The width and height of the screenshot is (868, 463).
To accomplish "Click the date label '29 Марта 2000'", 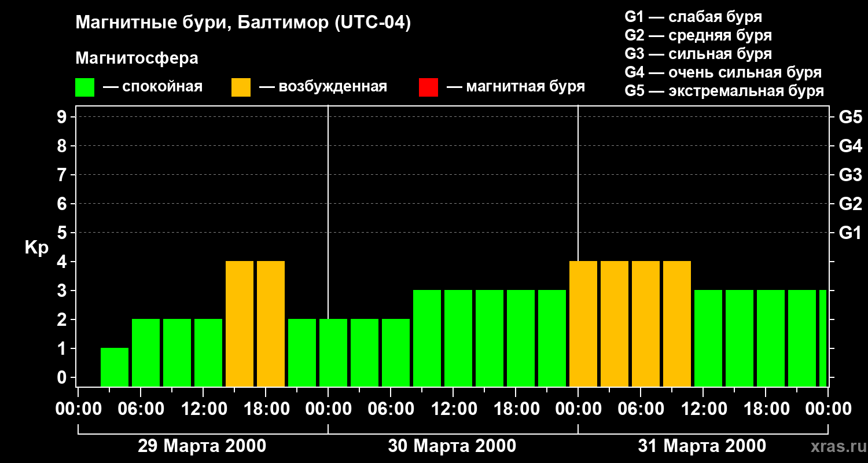I will (202, 446).
